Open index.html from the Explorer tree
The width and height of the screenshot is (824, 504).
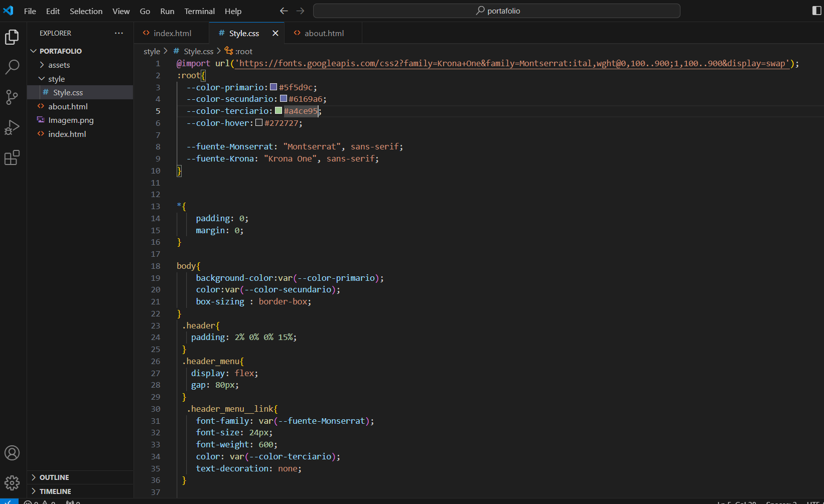click(80, 134)
